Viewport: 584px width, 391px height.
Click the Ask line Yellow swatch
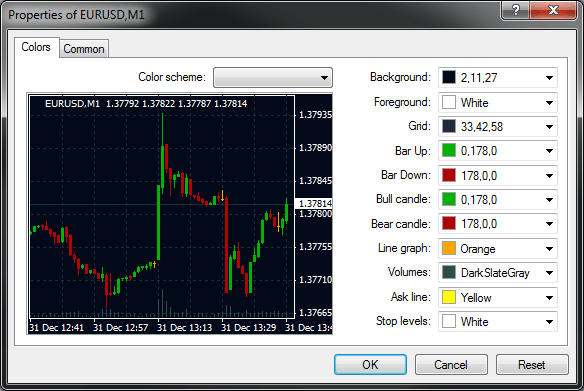point(449,297)
